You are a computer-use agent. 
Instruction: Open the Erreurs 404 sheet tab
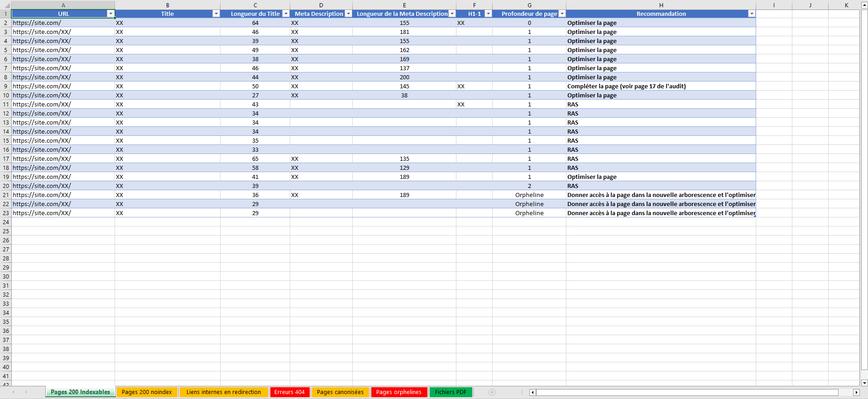[x=289, y=392]
